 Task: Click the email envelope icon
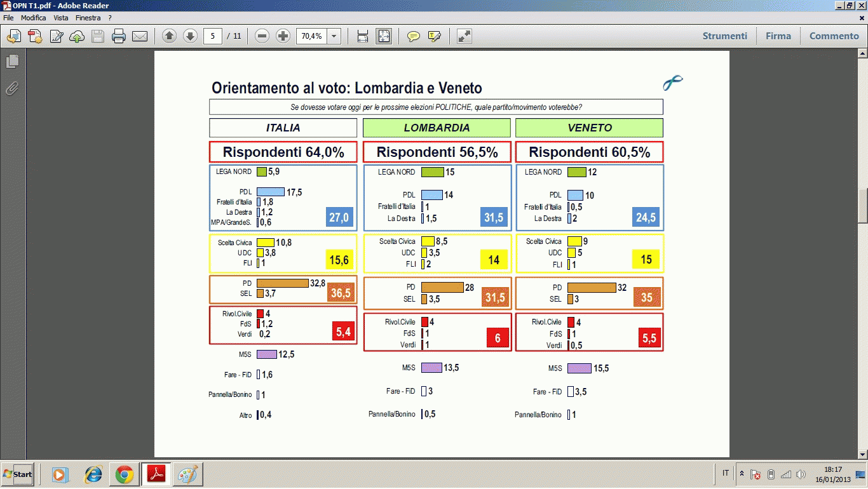(x=140, y=36)
